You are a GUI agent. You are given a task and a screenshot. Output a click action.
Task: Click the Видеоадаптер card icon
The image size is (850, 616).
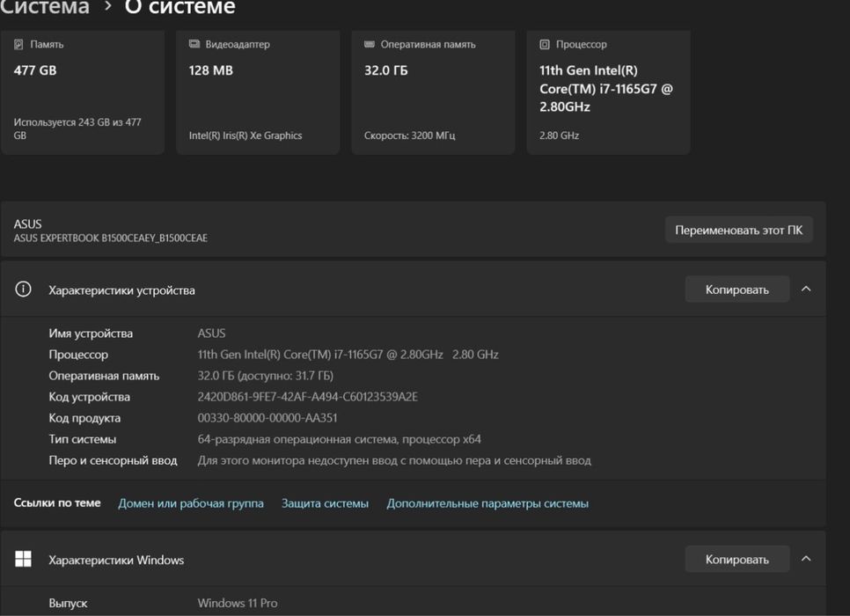click(x=194, y=44)
